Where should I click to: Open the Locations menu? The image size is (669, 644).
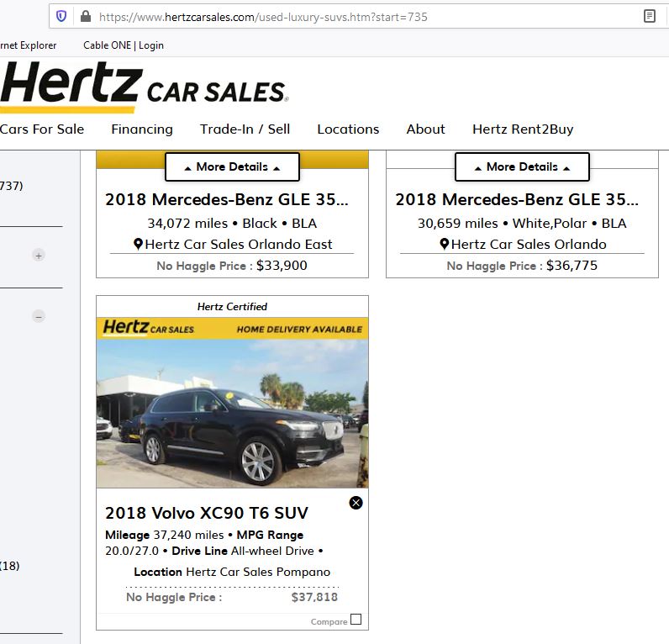tap(348, 129)
